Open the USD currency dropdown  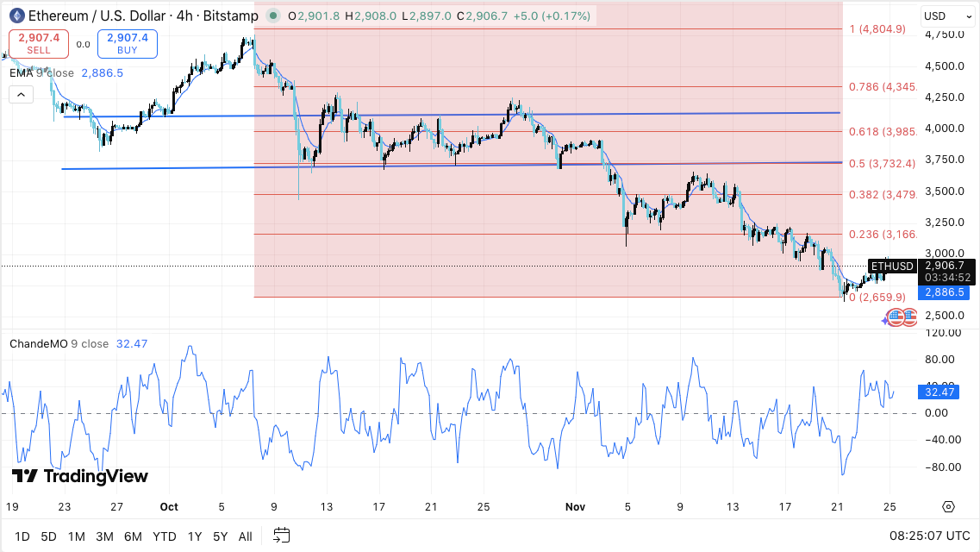coord(946,16)
